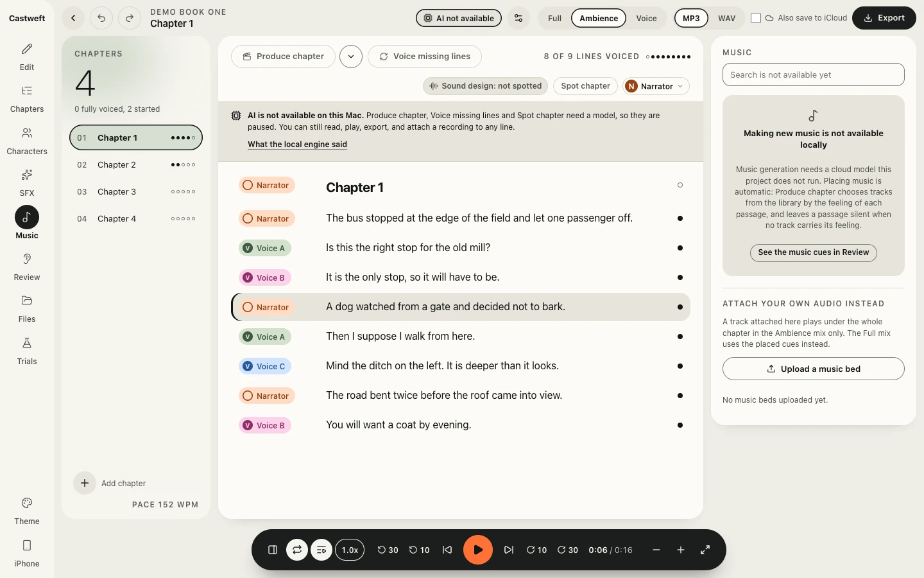Select Chapter 4 in chapters list
This screenshot has width=924, height=578.
point(136,219)
